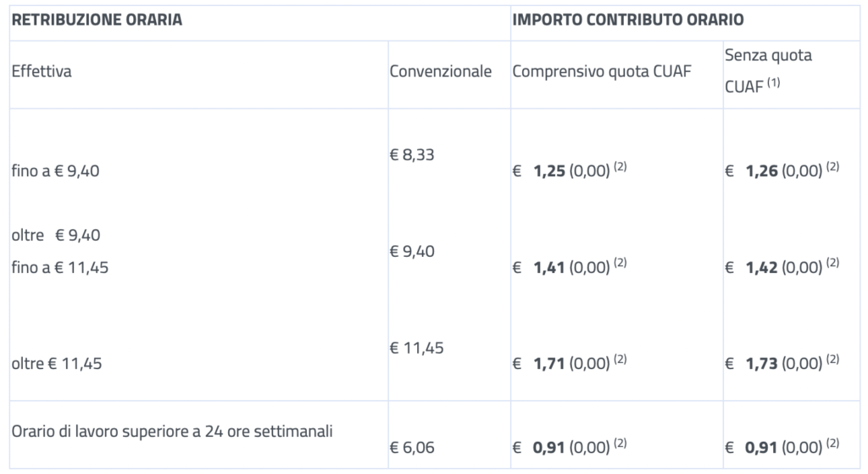Click the RETRIBUZIONE ORARIA header
This screenshot has height=474, width=868.
click(97, 20)
